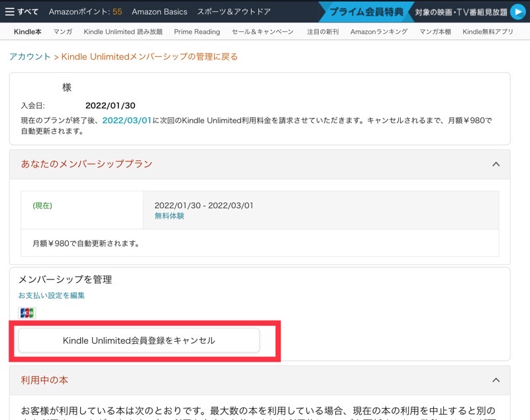Viewport: 530px width, 420px height.
Task: Open お支払い設定を編集 link
Action: tap(52, 295)
